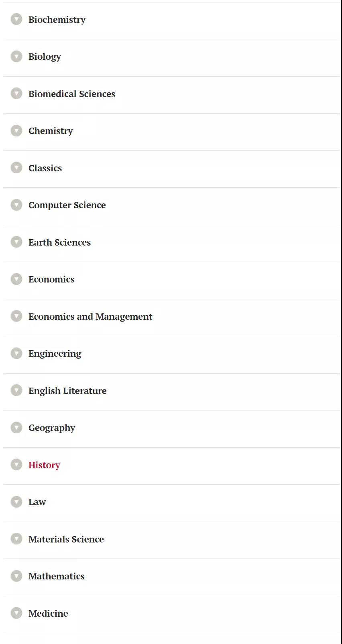The width and height of the screenshot is (342, 644).
Task: Expand the Geography accordion arrow
Action: point(16,427)
